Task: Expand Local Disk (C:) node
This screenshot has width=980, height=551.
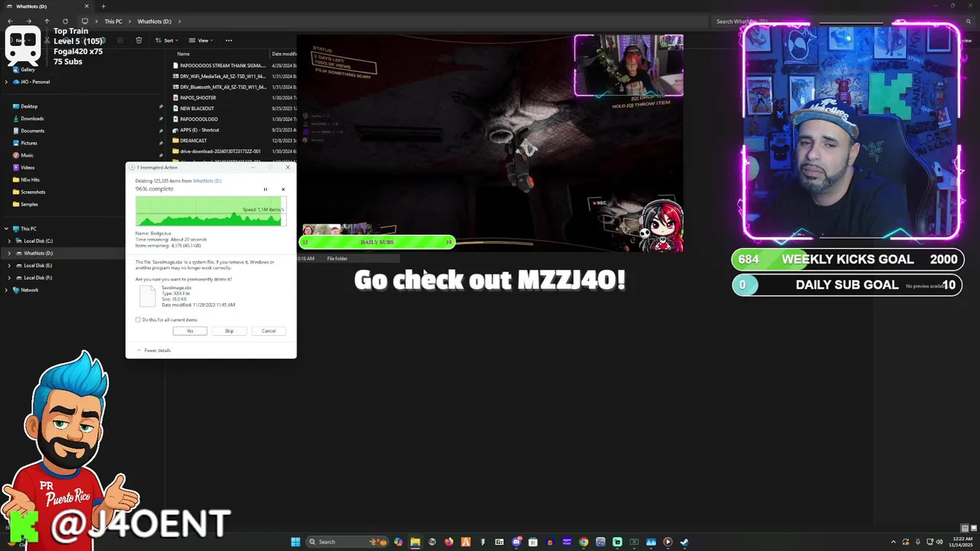Action: pos(9,241)
